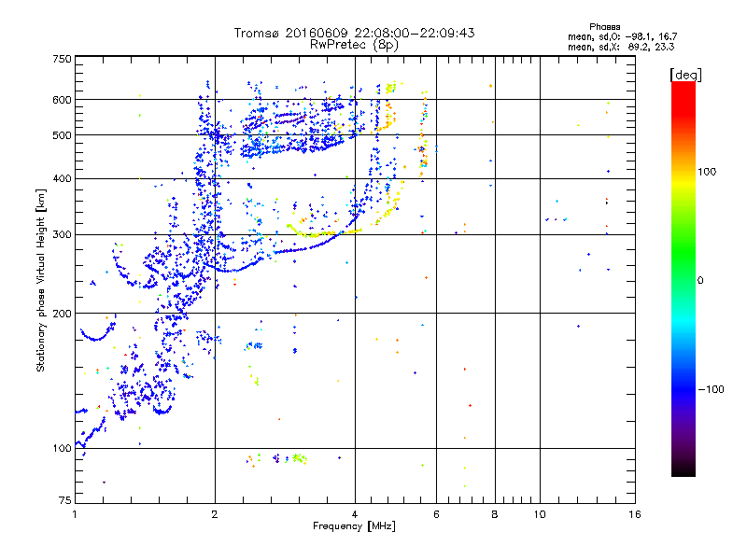
Task: Click the '750' height axis tick label
Action: pos(62,59)
